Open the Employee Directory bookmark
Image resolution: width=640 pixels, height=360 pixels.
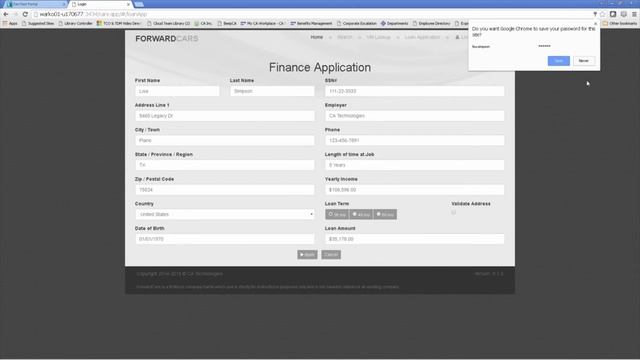tap(431, 23)
